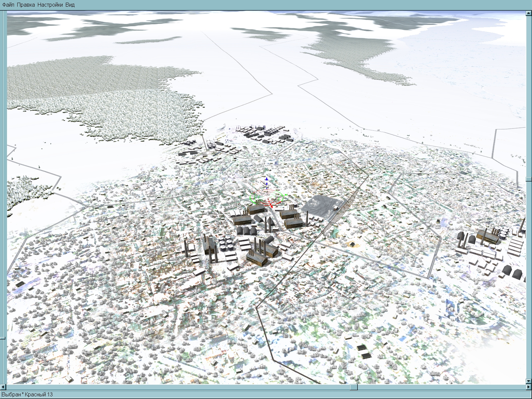Click the green arrowhead right of the gizmo

pyautogui.click(x=286, y=195)
